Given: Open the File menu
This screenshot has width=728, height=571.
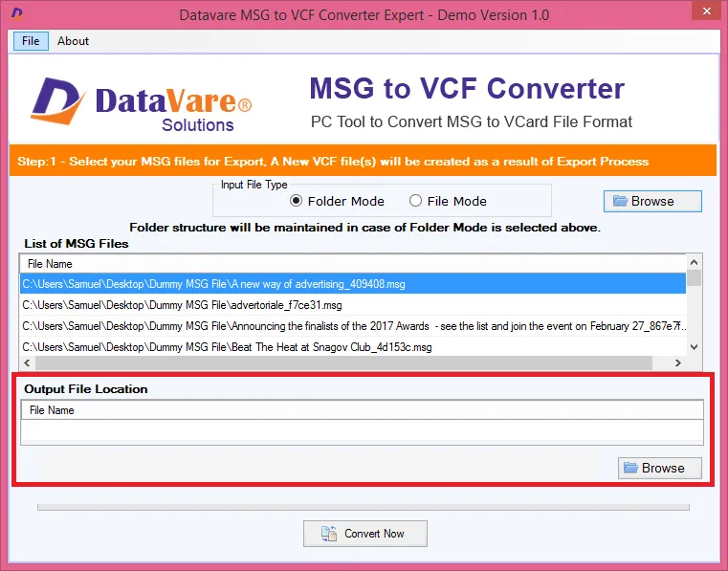Looking at the screenshot, I should point(31,41).
